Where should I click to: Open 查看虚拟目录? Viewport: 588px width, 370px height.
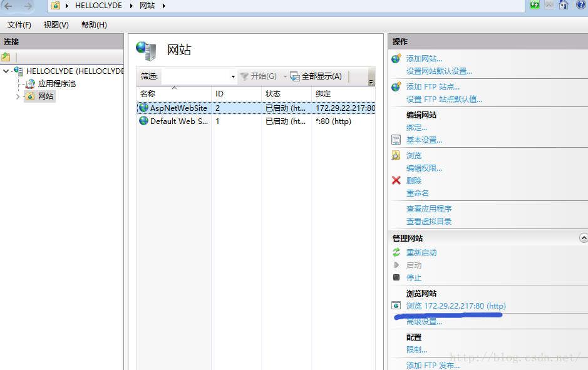point(429,221)
